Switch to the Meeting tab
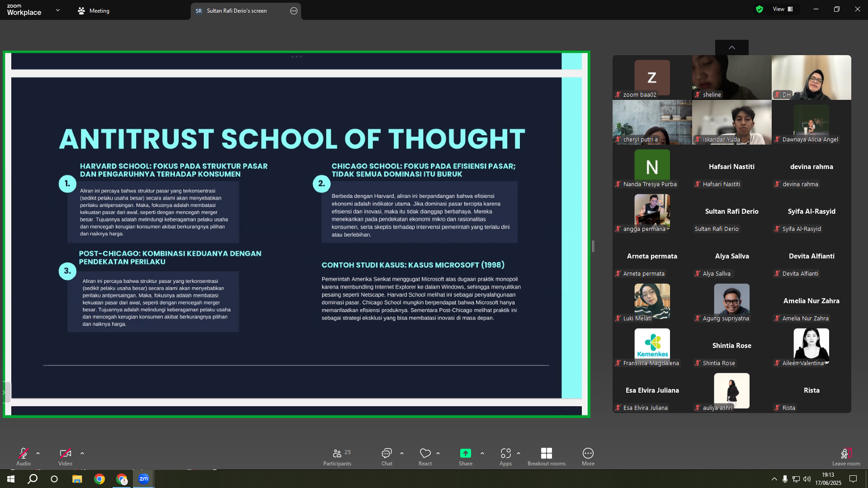868x488 pixels. (94, 11)
